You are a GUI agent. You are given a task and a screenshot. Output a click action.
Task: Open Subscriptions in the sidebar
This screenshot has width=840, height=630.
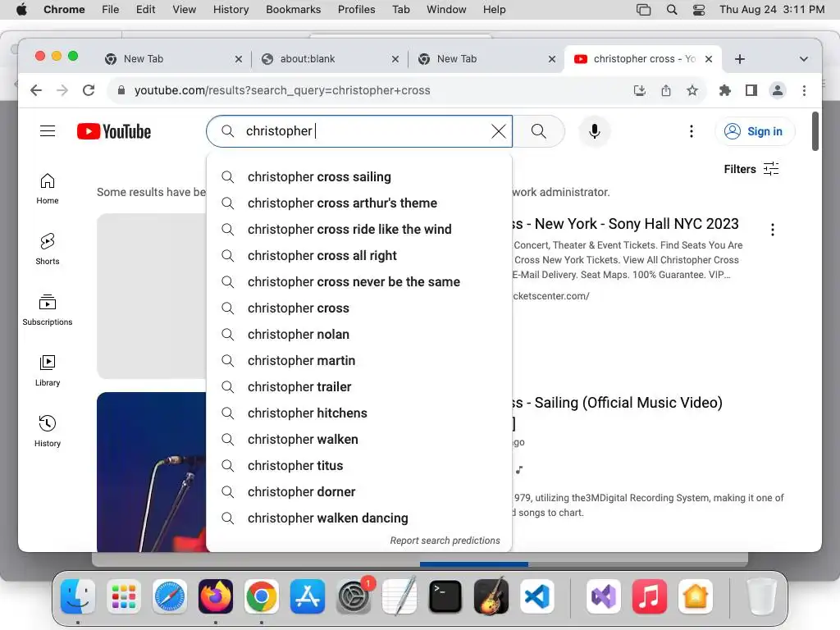pyautogui.click(x=48, y=309)
